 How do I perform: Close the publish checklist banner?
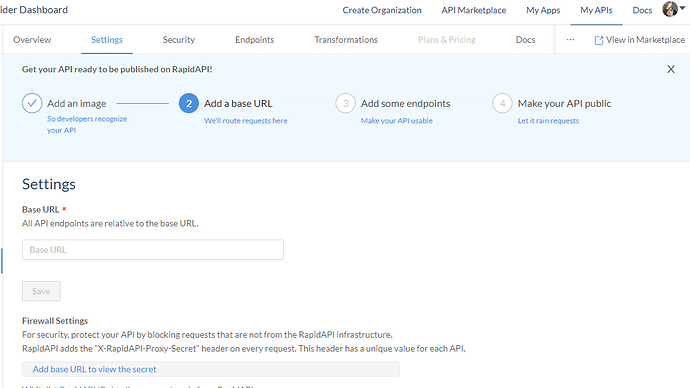pyautogui.click(x=671, y=69)
